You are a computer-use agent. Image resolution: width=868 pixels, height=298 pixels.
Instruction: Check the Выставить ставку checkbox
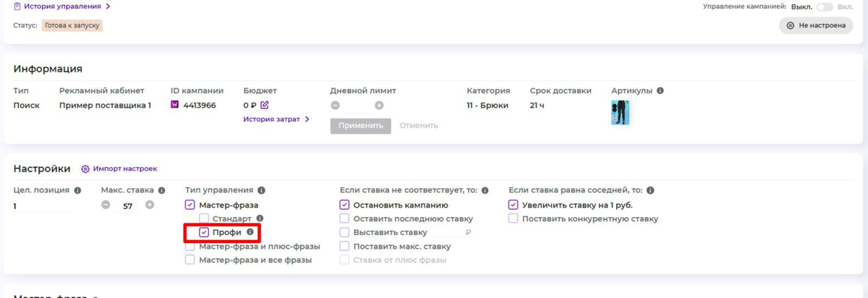tap(344, 232)
